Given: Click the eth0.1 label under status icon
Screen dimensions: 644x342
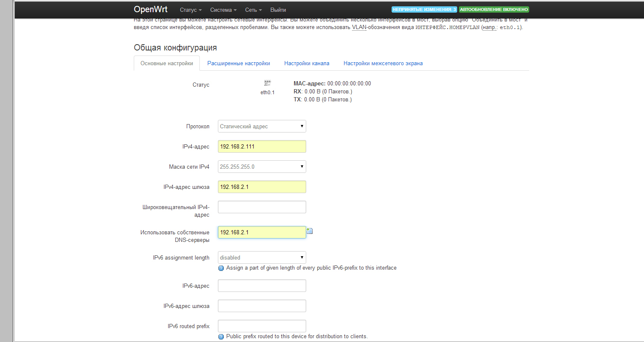Looking at the screenshot, I should (x=268, y=93).
